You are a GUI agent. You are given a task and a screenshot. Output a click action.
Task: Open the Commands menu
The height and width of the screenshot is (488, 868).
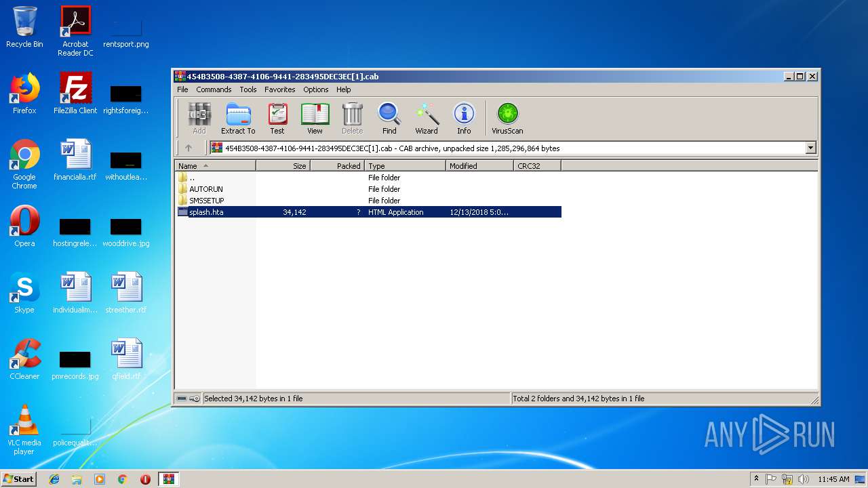tap(214, 89)
